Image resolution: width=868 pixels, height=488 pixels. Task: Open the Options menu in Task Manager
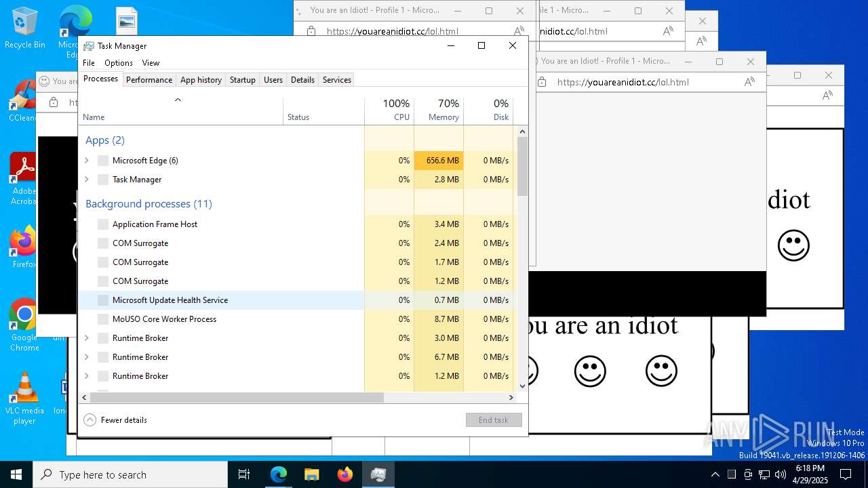[x=119, y=63]
